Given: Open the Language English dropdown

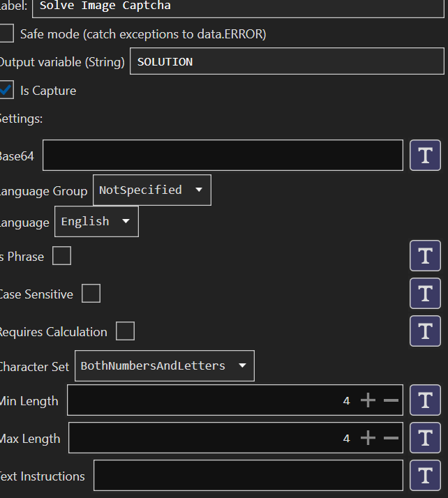Looking at the screenshot, I should 96,221.
